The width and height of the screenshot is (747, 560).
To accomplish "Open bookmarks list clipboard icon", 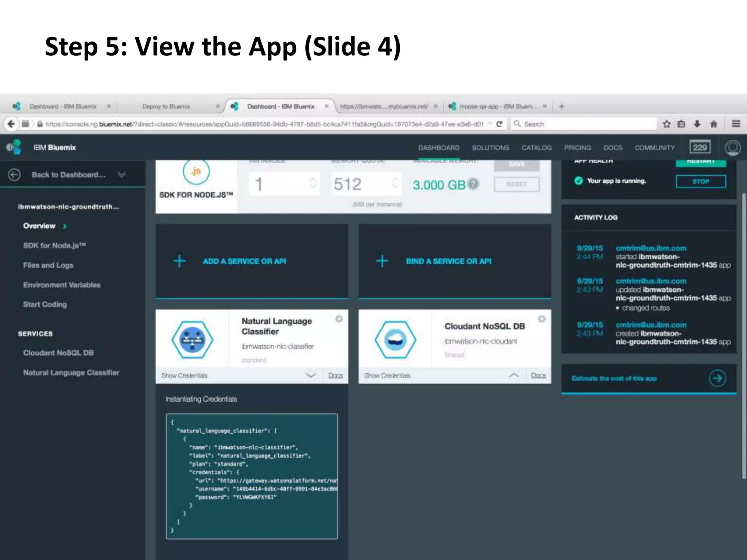I will coord(681,124).
